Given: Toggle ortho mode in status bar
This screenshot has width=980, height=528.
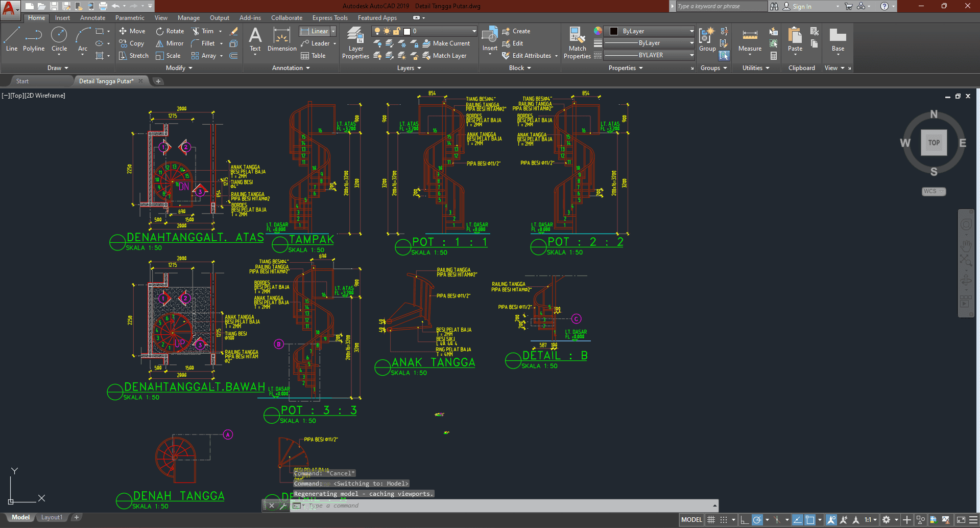Looking at the screenshot, I should [745, 520].
